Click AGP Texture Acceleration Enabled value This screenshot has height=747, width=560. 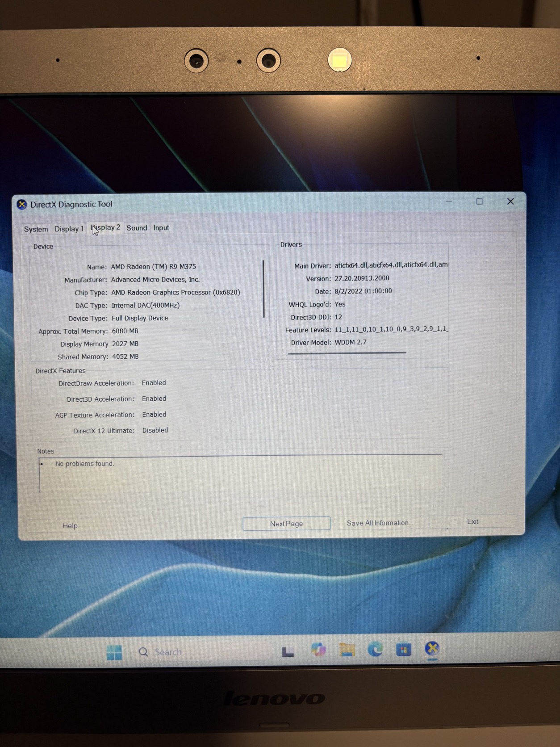[x=154, y=415]
